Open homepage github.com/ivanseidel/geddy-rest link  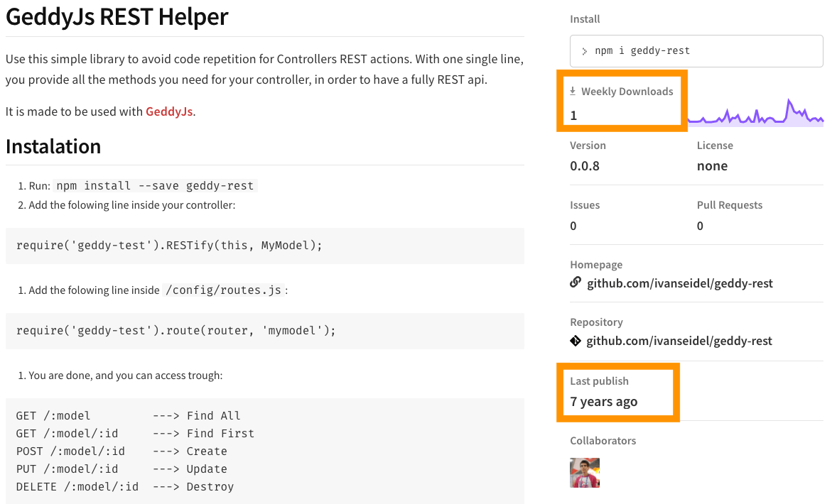tap(679, 283)
